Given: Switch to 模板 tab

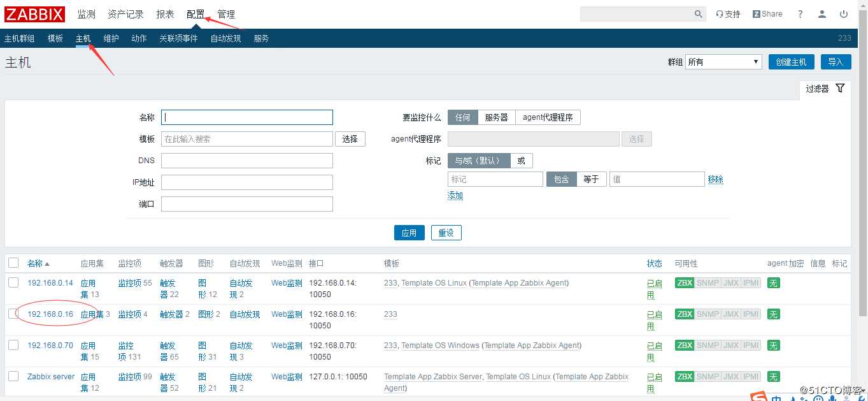Looking at the screenshot, I should (x=55, y=38).
